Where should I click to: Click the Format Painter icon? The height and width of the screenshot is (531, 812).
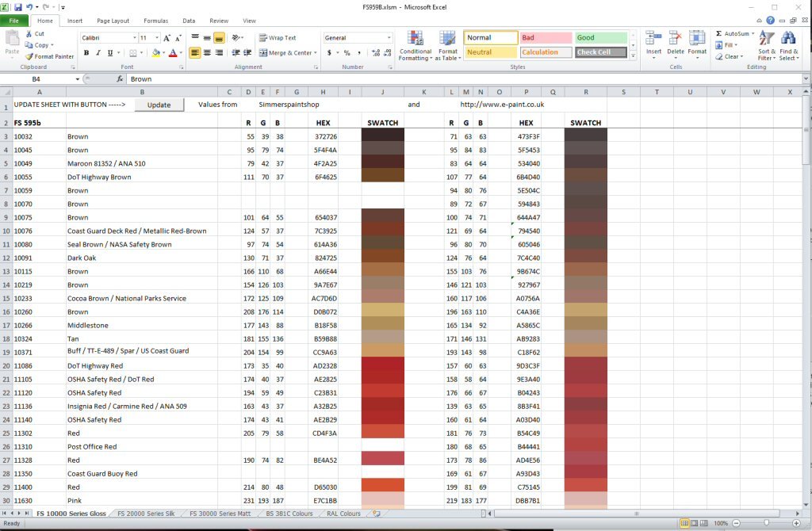29,56
